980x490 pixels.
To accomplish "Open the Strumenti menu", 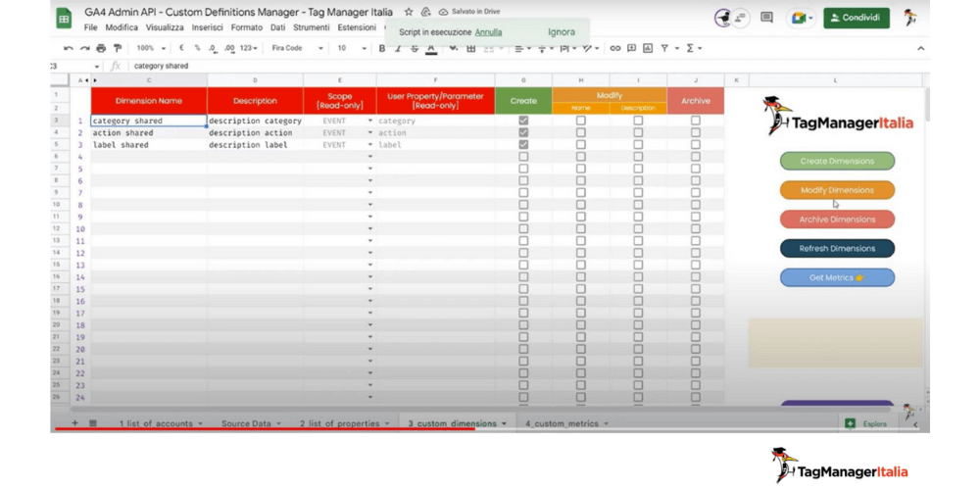I will (x=312, y=27).
